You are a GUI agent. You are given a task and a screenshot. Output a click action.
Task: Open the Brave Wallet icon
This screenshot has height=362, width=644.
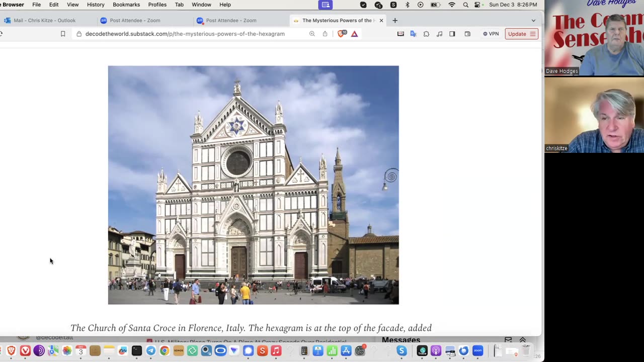click(467, 34)
